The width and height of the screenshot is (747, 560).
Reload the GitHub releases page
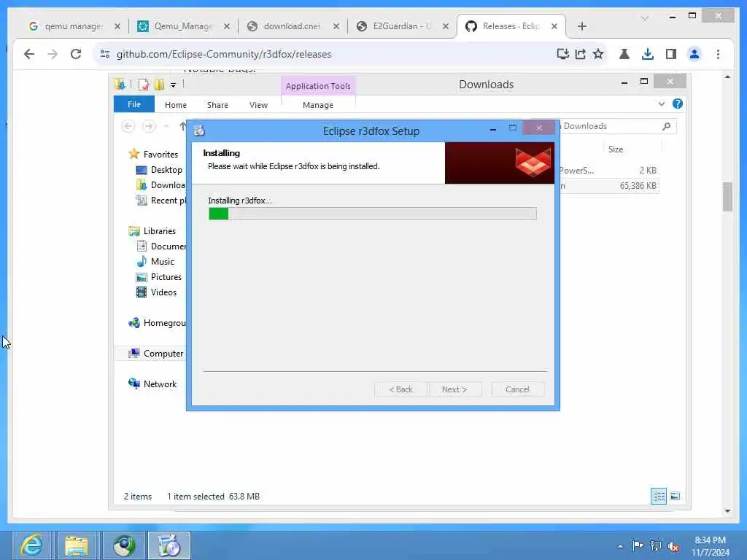point(76,54)
